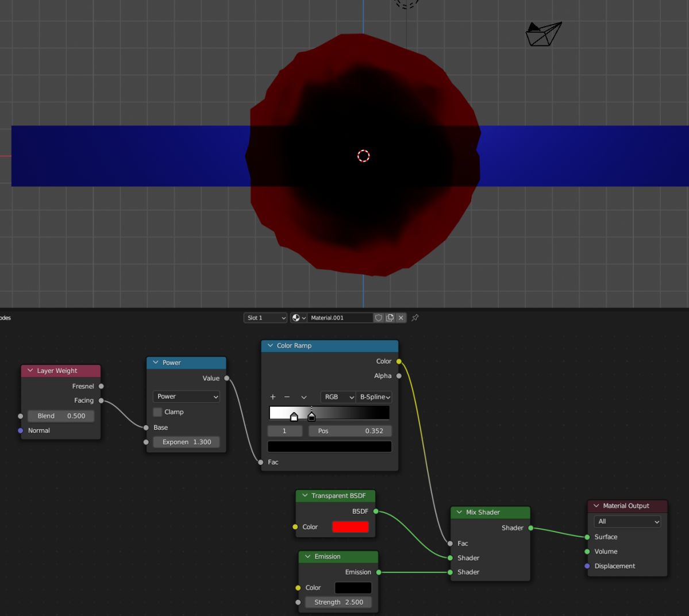Click the new material duplicate icon

pos(390,318)
